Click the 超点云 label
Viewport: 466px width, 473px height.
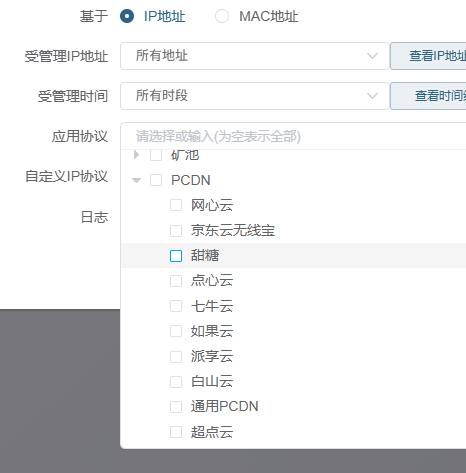(x=212, y=432)
